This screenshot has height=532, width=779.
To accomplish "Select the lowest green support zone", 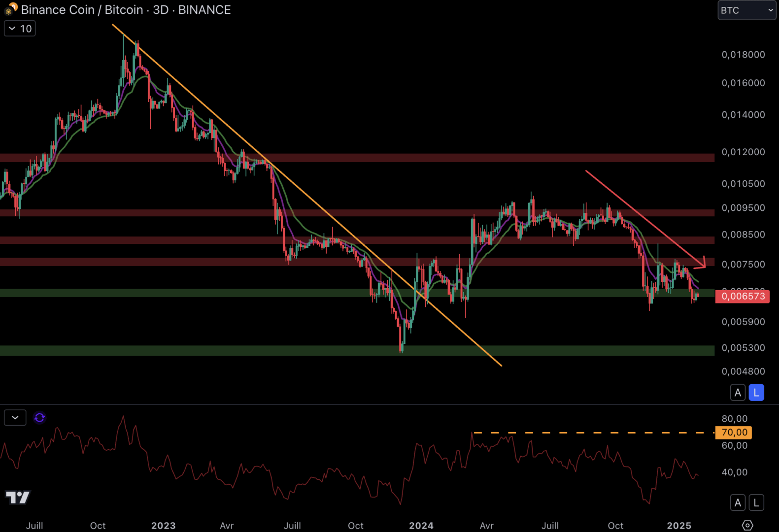I will (197, 350).
